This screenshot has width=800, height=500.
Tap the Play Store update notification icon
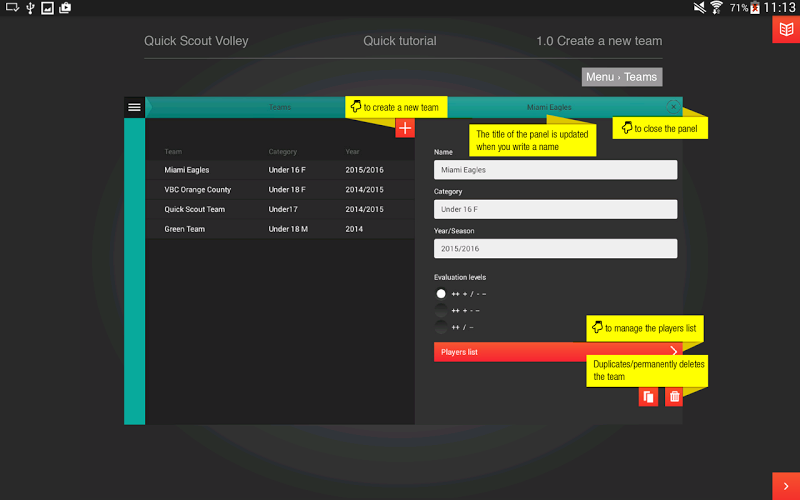point(65,8)
